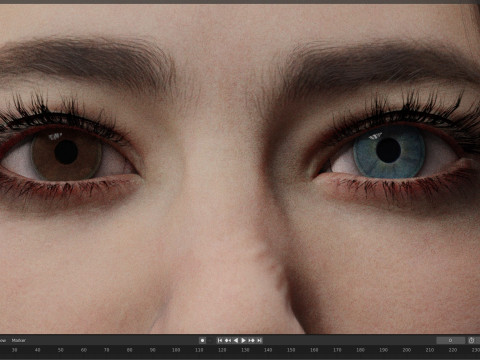Jump to the next keyframe
This screenshot has width=480, height=360.
click(x=252, y=340)
